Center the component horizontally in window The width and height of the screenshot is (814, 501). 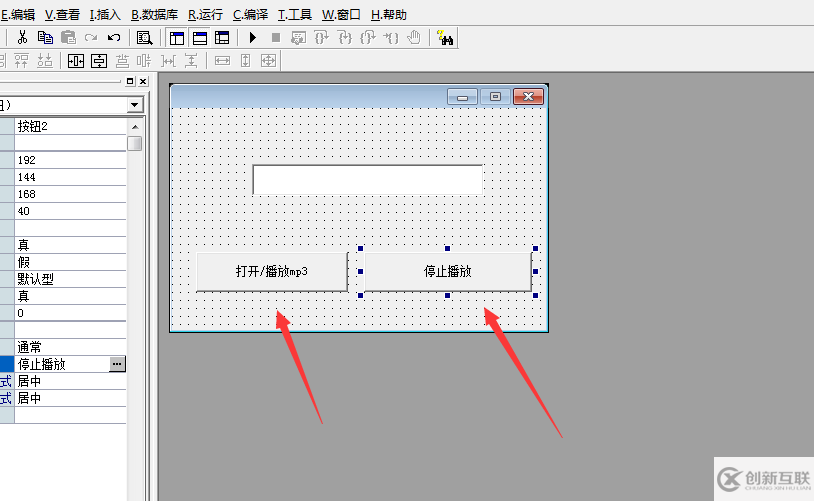click(76, 61)
